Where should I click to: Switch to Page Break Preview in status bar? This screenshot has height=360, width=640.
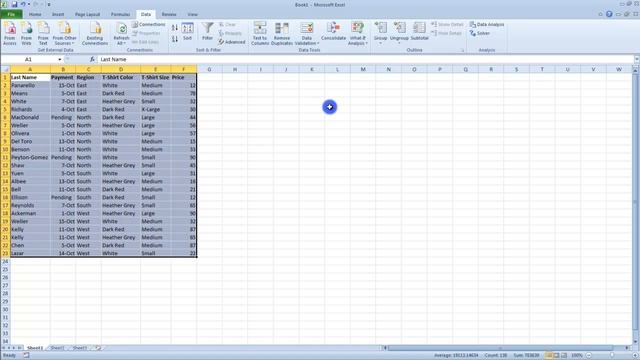pos(564,356)
